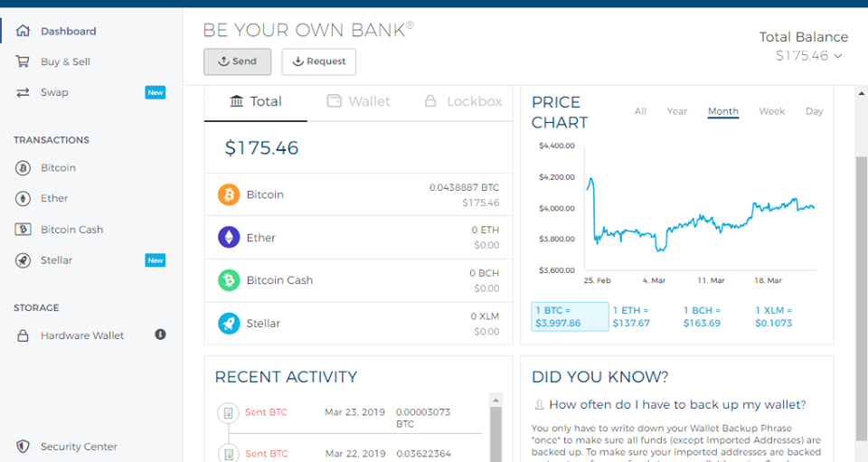Viewport: 868px width, 462px height.
Task: Click the Hardware Wallet lock icon
Action: pyautogui.click(x=23, y=335)
